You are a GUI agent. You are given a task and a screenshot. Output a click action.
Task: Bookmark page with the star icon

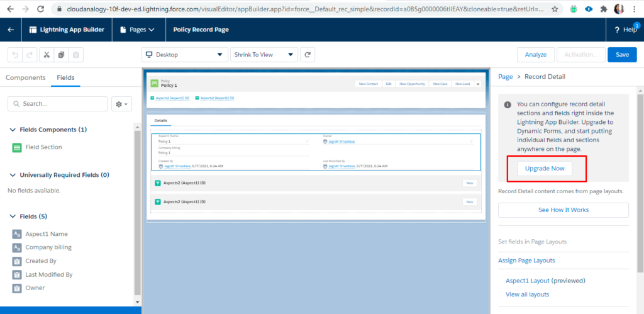pos(555,9)
